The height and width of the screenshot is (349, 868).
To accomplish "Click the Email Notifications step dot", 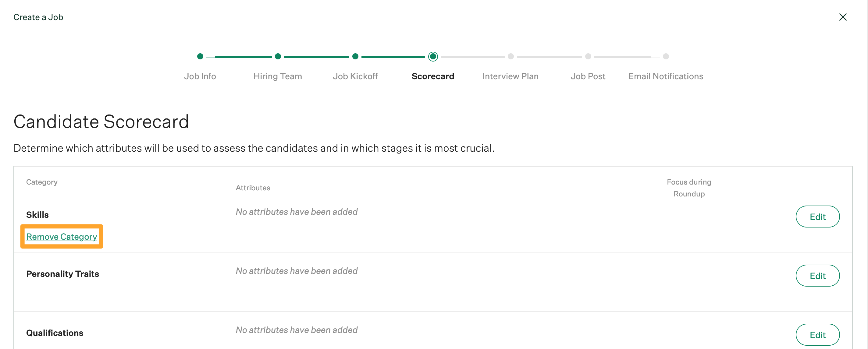I will tap(666, 57).
